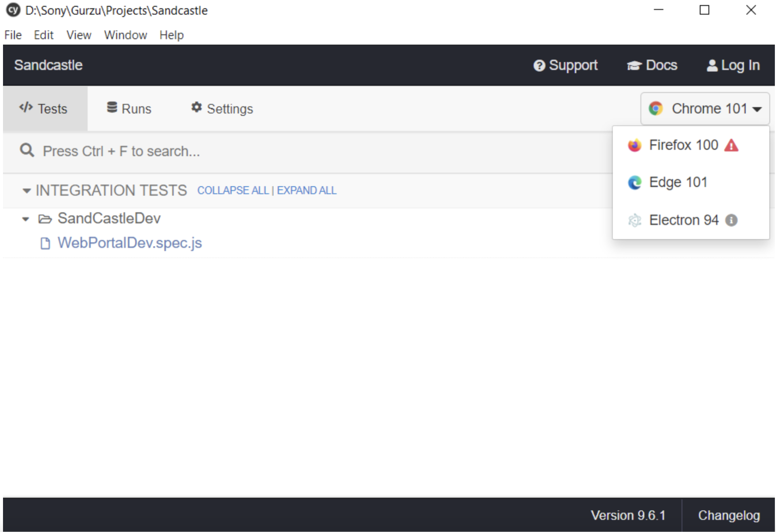Open the Chrome 101 browser dropdown

point(705,109)
